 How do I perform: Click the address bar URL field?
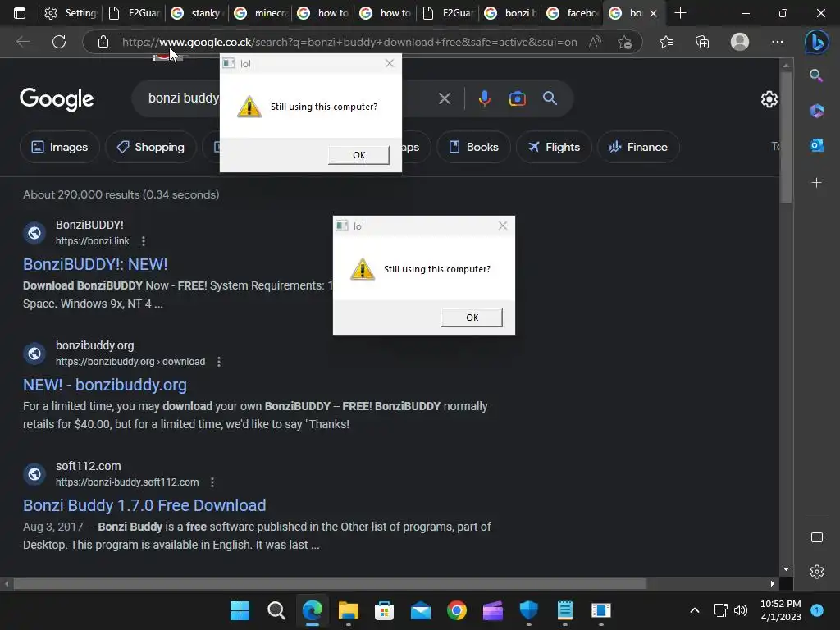point(349,42)
